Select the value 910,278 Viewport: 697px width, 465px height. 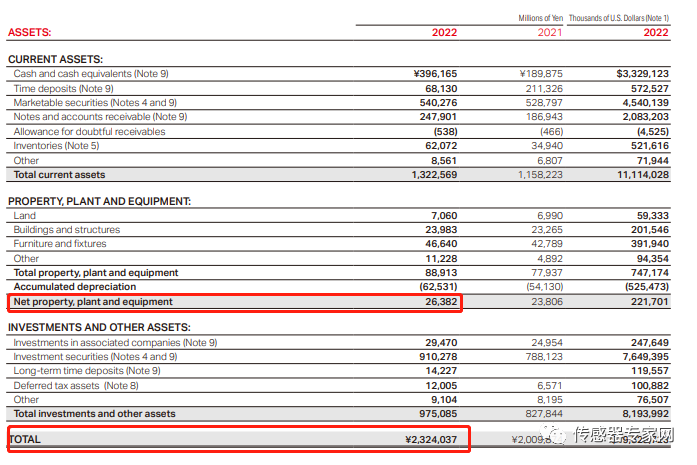pos(438,357)
